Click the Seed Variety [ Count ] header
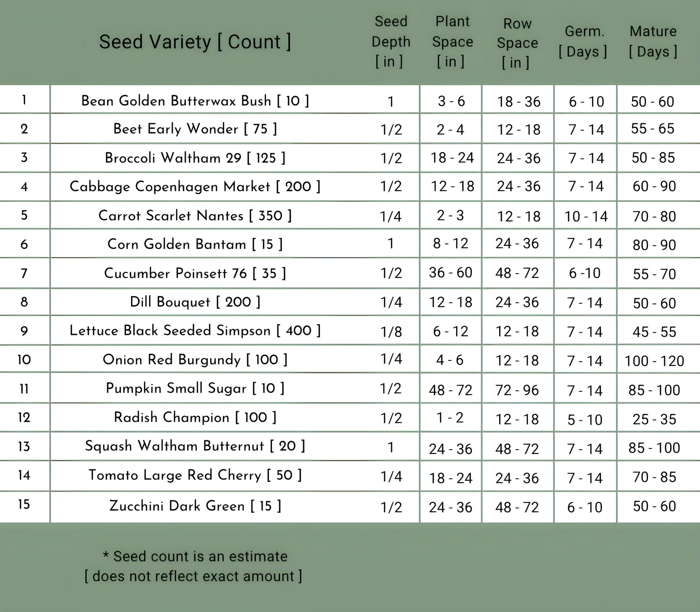Screen dimensions: 700x612 tap(195, 42)
